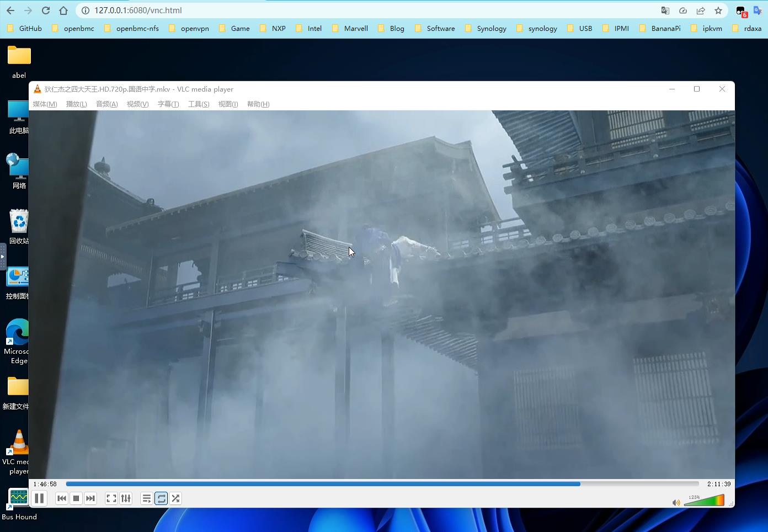This screenshot has width=768, height=532.
Task: Open the 视图(I) view menu
Action: [x=228, y=104]
